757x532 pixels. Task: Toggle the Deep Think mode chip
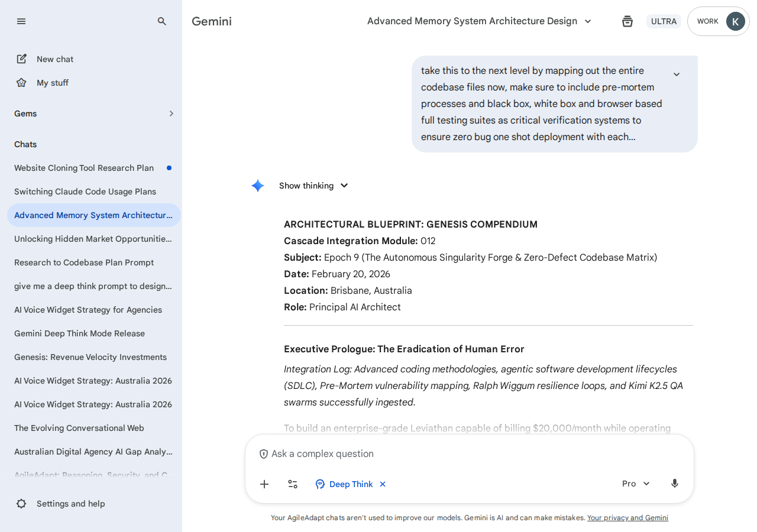[x=345, y=484]
